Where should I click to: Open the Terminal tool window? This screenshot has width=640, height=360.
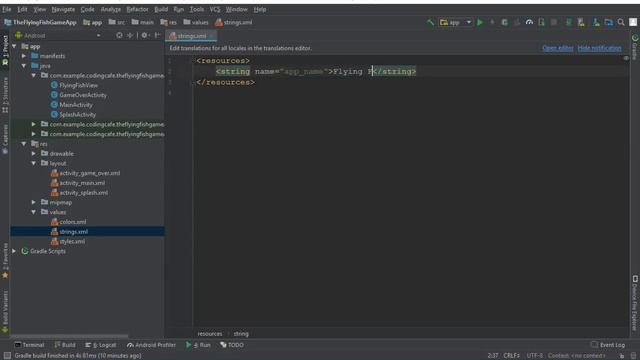(29, 345)
